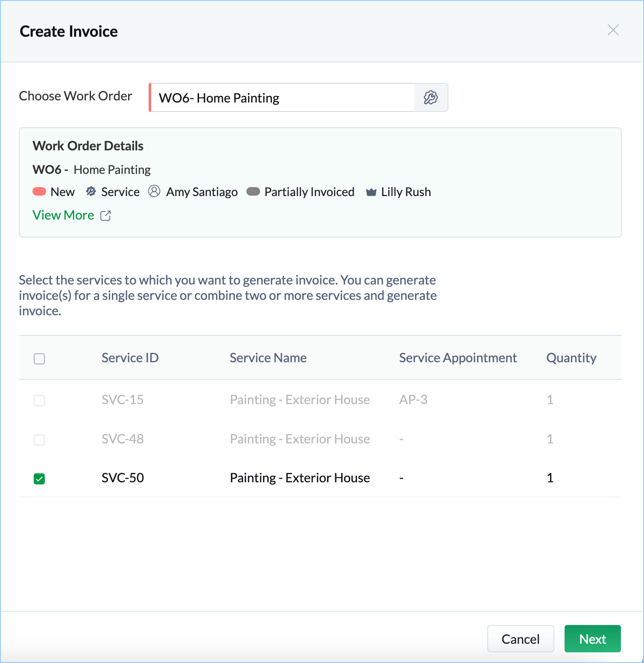The image size is (644, 663).
Task: Click the SVC-15 row checkbox
Action: tap(39, 400)
